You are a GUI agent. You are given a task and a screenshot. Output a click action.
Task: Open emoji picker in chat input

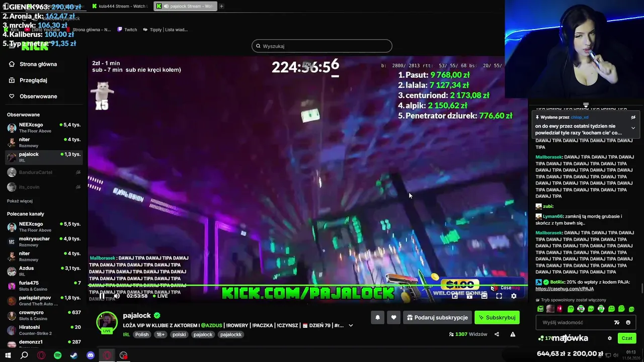point(628,323)
